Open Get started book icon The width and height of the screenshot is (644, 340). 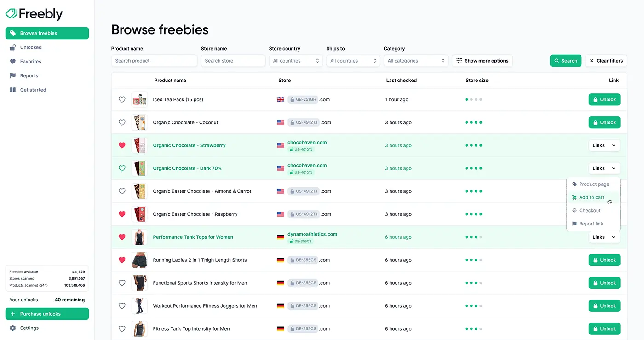(x=13, y=90)
